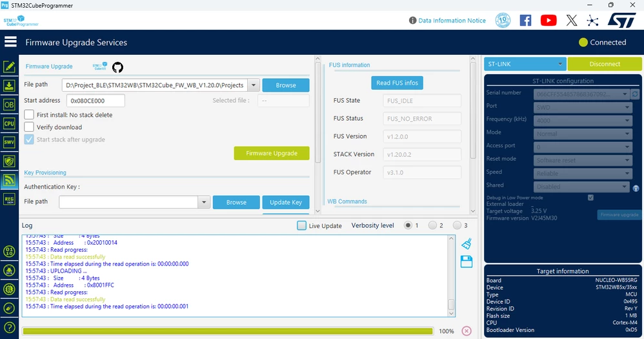644x339 pixels.
Task: Browse for the firmware file path
Action: click(x=286, y=85)
